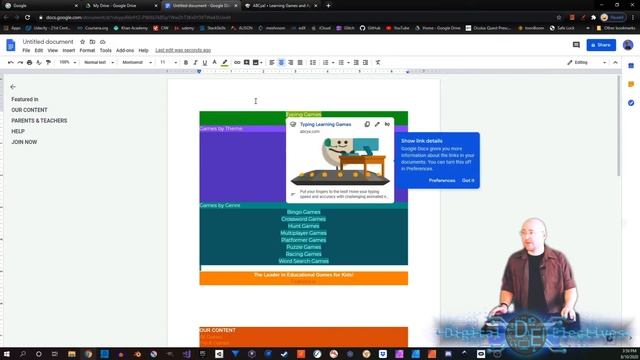
Task: Jump to JOIN NOW in the outline
Action: tap(24, 142)
